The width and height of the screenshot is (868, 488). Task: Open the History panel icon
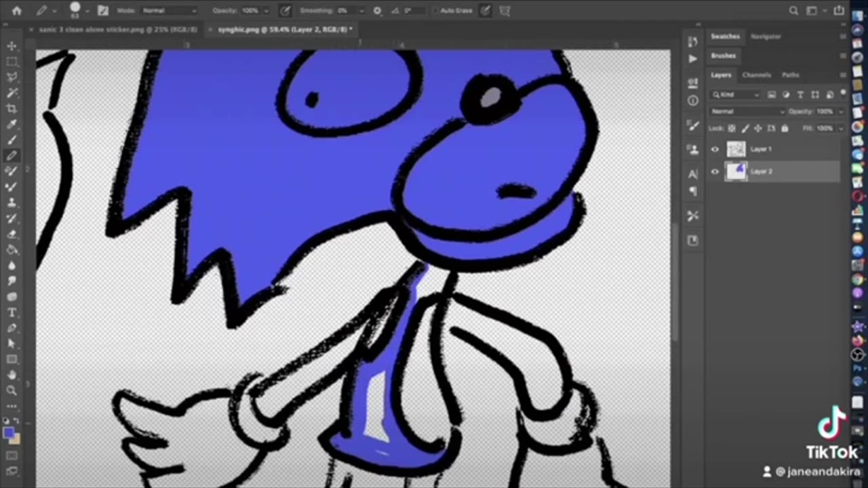[692, 42]
